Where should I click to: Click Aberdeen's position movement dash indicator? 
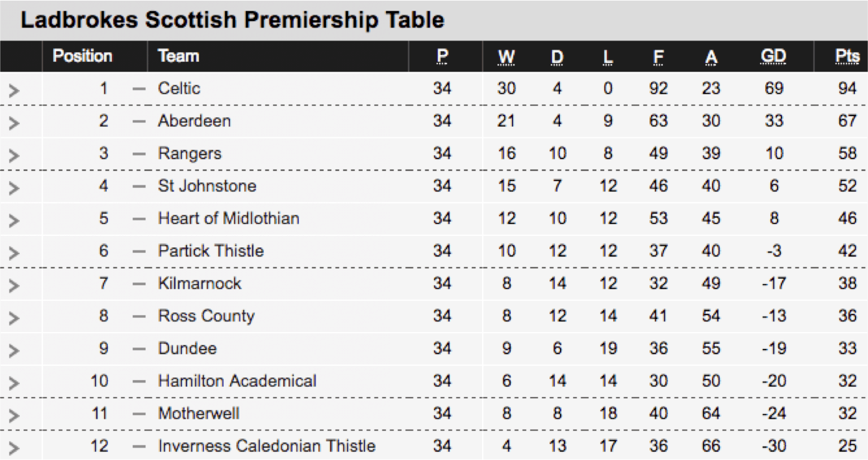[138, 122]
